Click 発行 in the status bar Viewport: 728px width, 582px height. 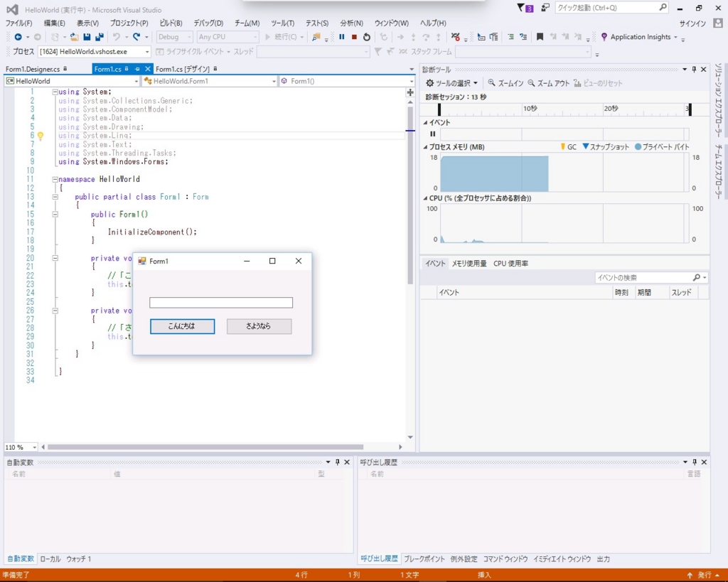(x=705, y=575)
